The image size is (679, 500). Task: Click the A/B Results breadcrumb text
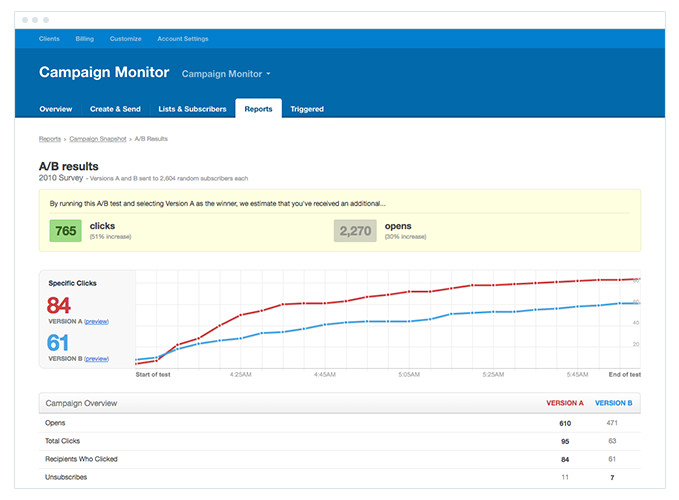coord(151,139)
